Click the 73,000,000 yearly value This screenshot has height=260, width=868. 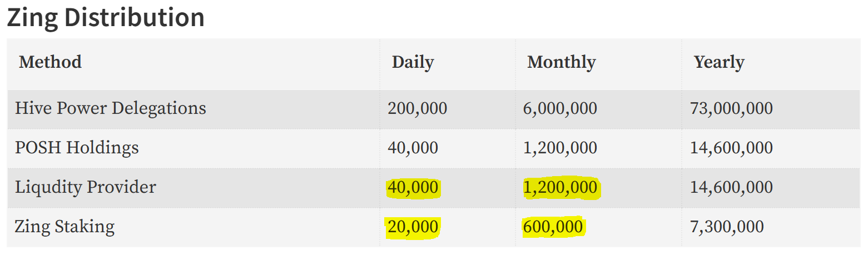(731, 108)
